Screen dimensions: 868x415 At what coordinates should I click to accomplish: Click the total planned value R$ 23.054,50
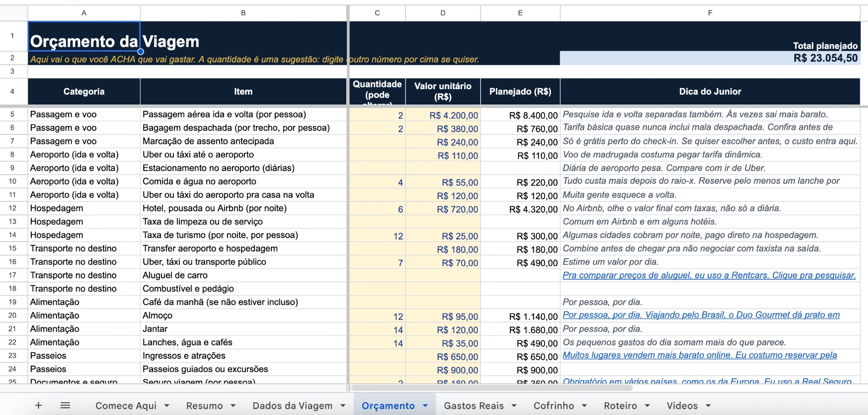(x=710, y=58)
